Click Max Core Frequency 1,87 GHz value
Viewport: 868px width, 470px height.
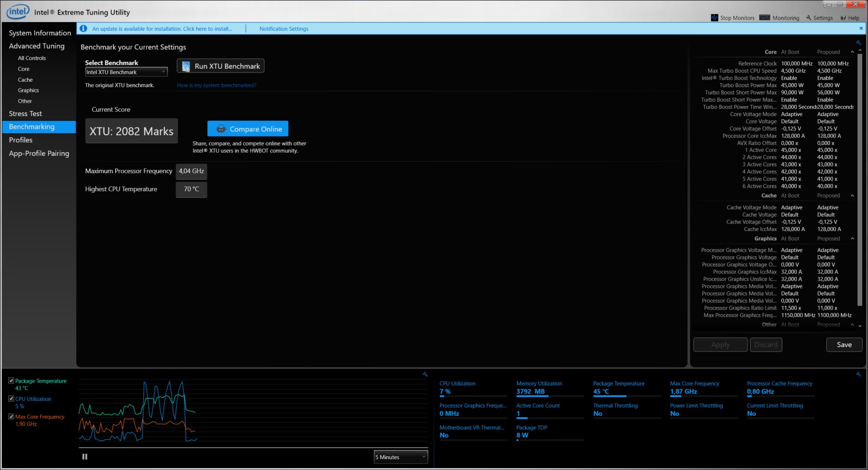click(684, 392)
